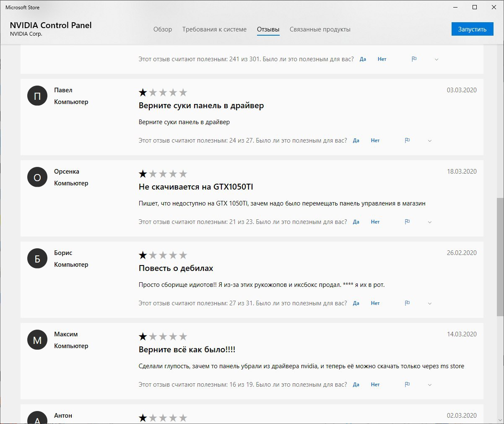Expand Максим's review using the chevron

click(430, 385)
